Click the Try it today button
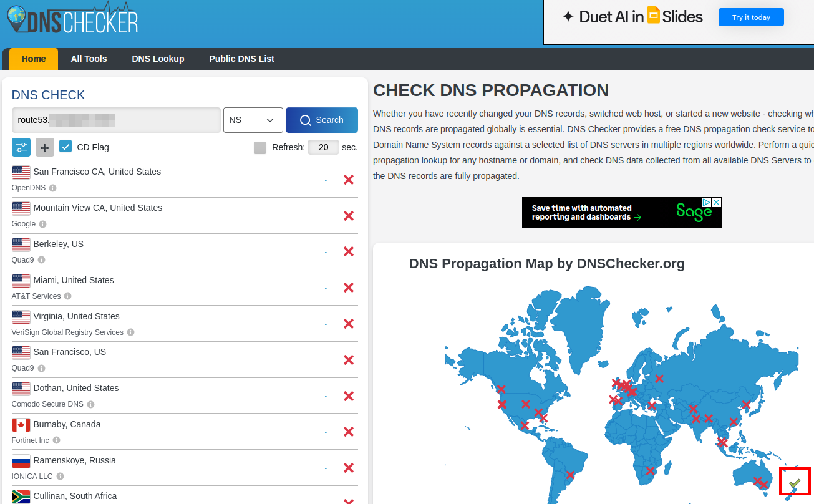Screen dimensions: 814x504 click(751, 17)
